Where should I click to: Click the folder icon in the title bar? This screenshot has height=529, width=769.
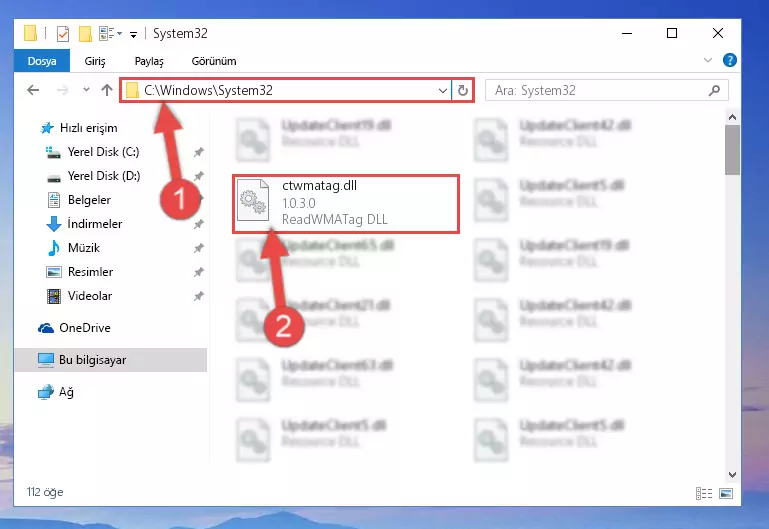click(x=30, y=33)
